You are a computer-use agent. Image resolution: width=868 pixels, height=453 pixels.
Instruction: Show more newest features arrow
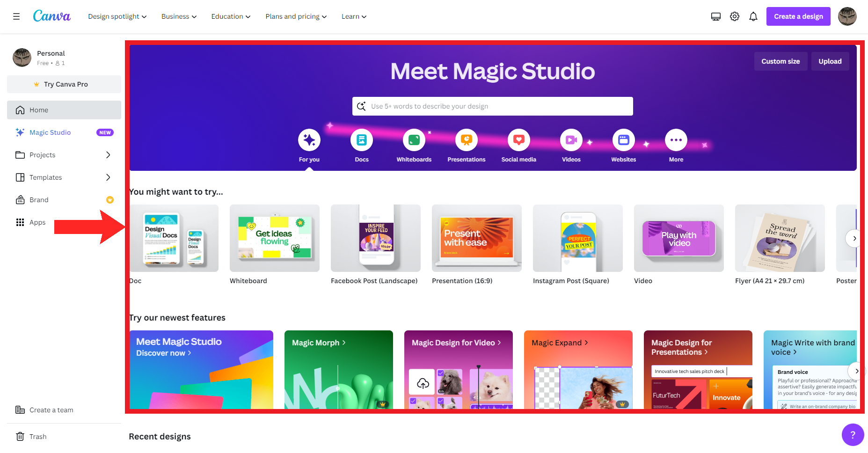point(857,371)
